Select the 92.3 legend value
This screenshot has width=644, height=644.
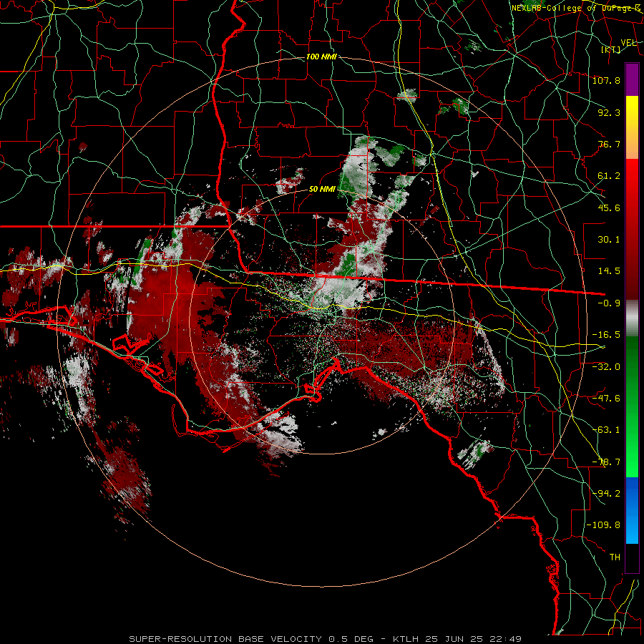(x=609, y=112)
